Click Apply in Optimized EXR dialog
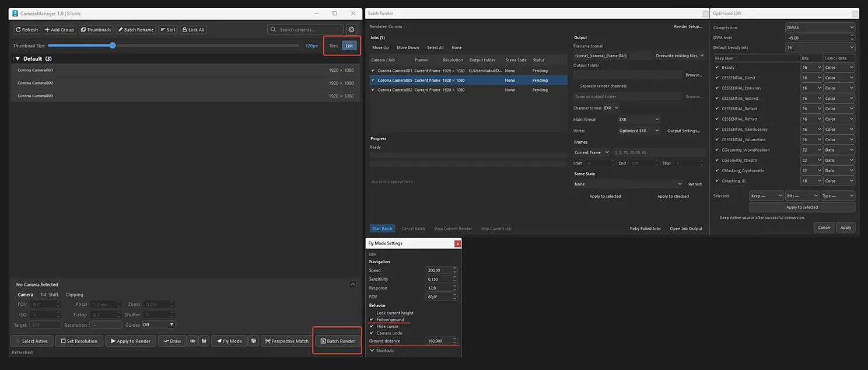This screenshot has width=868, height=370. [846, 228]
